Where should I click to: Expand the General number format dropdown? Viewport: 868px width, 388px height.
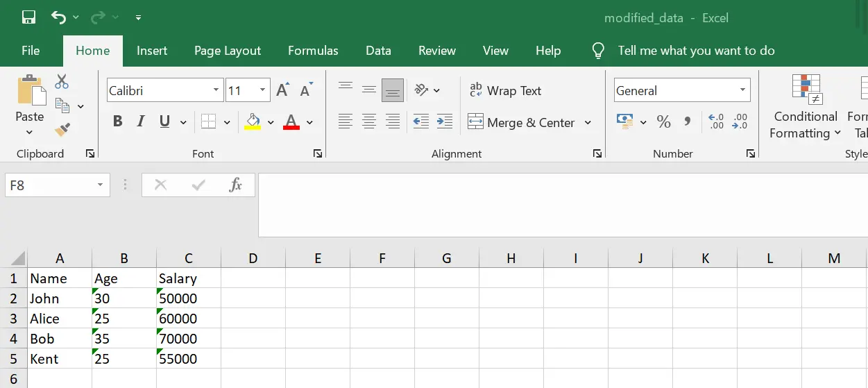click(x=742, y=90)
